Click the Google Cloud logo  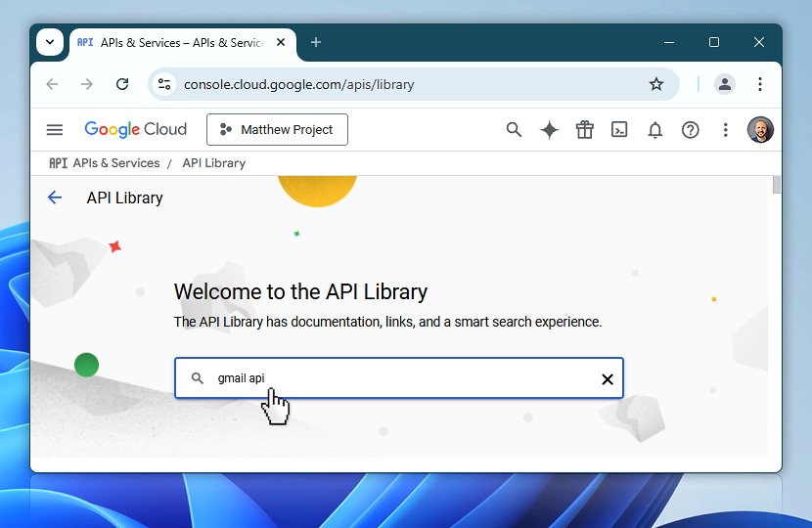coord(136,129)
